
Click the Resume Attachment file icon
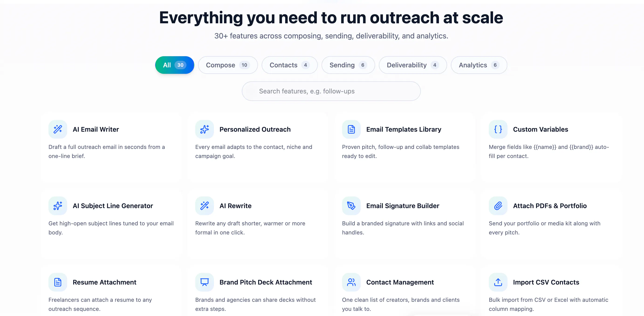(x=58, y=282)
